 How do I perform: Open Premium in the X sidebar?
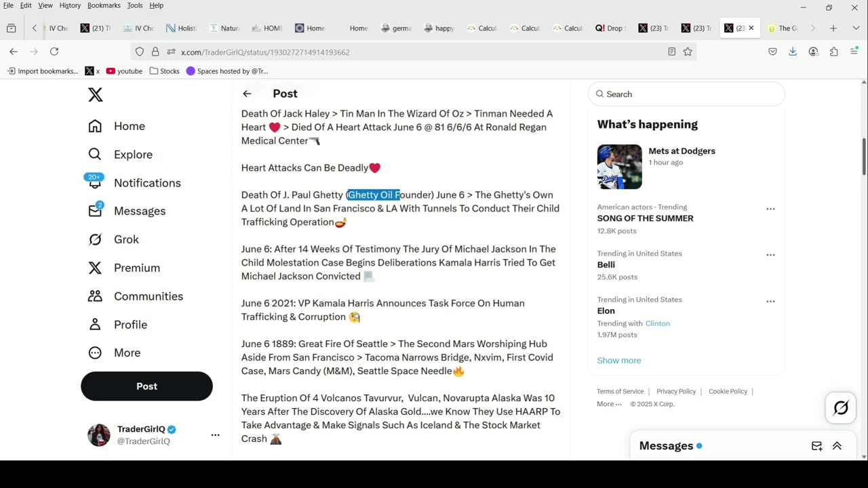point(124,268)
